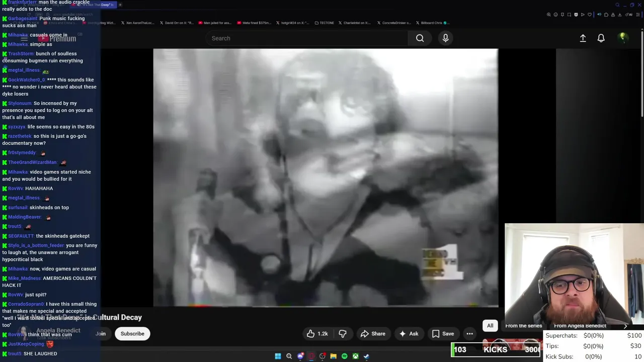The width and height of the screenshot is (644, 362).
Task: Open Xbox app from the taskbar
Action: coord(355,356)
